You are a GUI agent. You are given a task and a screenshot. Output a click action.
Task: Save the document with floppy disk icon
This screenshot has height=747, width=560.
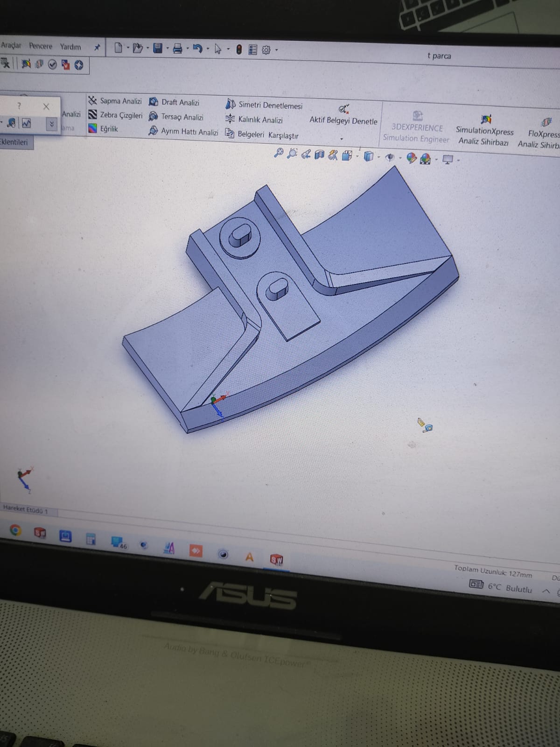click(x=158, y=48)
